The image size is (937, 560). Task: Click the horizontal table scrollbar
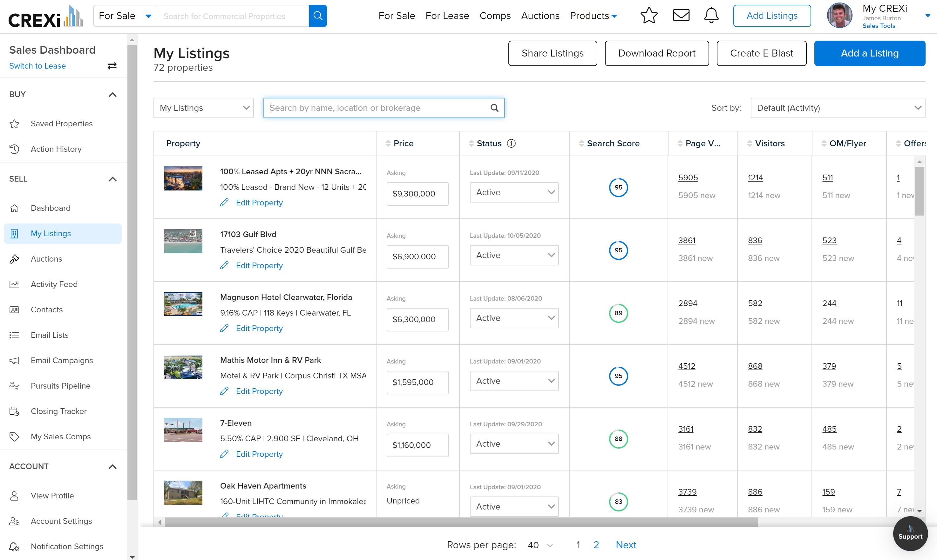(x=461, y=522)
